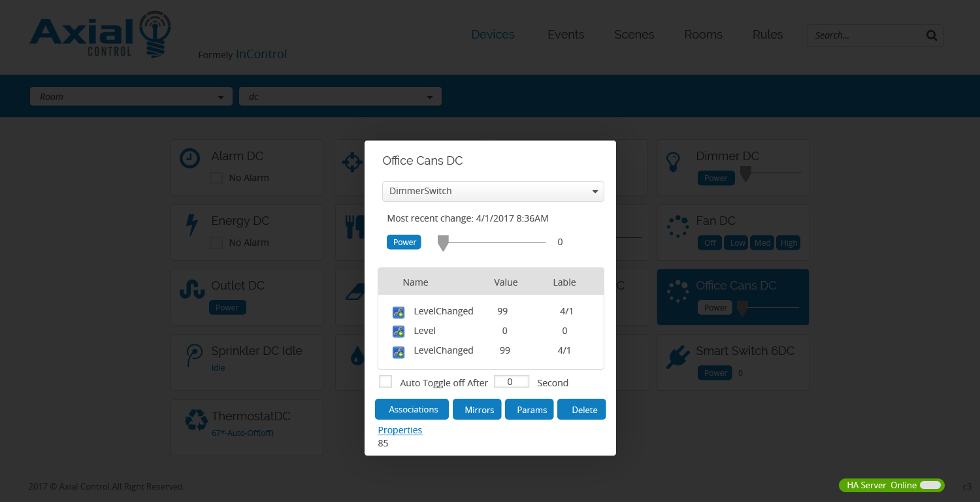
Task: Click the Outlet DC icon
Action: tap(192, 289)
